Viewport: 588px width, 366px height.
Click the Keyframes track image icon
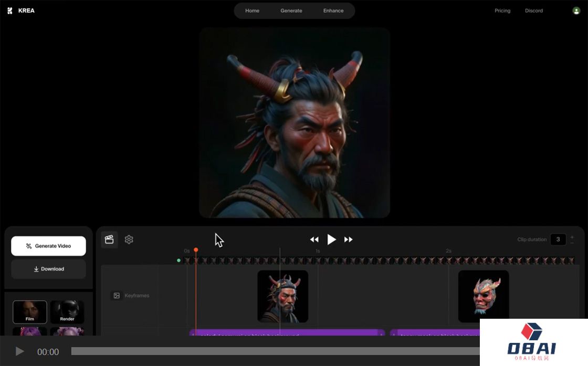pos(117,296)
